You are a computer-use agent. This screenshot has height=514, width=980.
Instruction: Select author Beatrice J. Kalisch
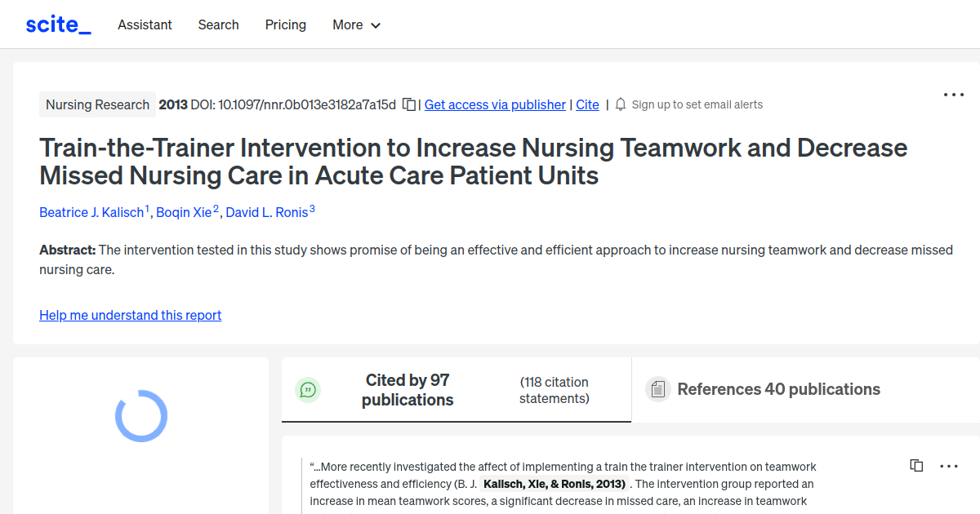[x=91, y=212]
